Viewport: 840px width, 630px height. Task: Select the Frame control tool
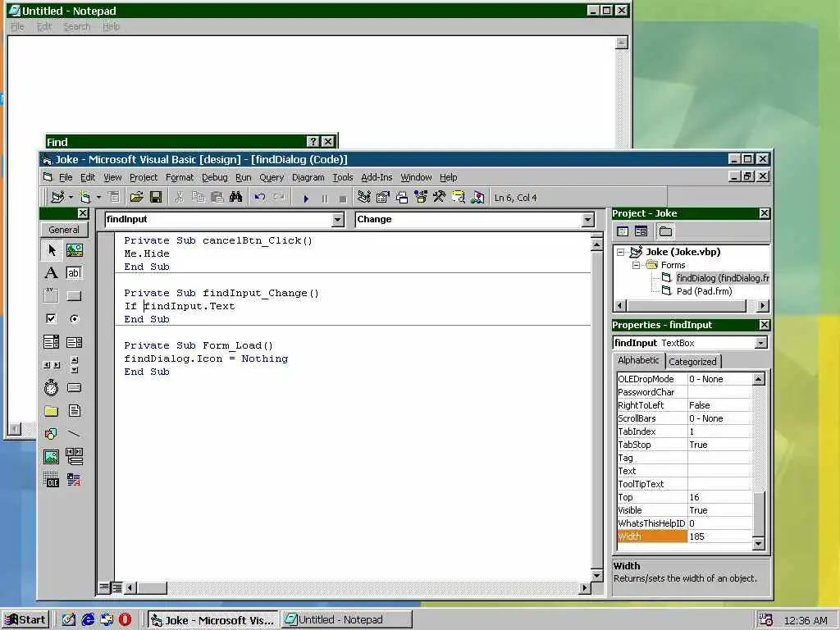[x=52, y=295]
